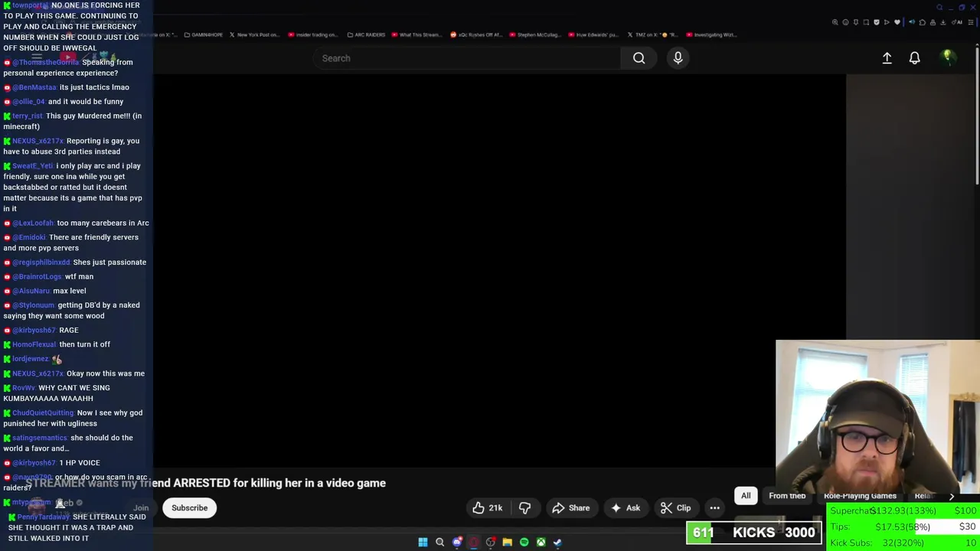980x551 pixels.
Task: Click the browser zoom magnifier toolbar icon
Action: coord(835,22)
